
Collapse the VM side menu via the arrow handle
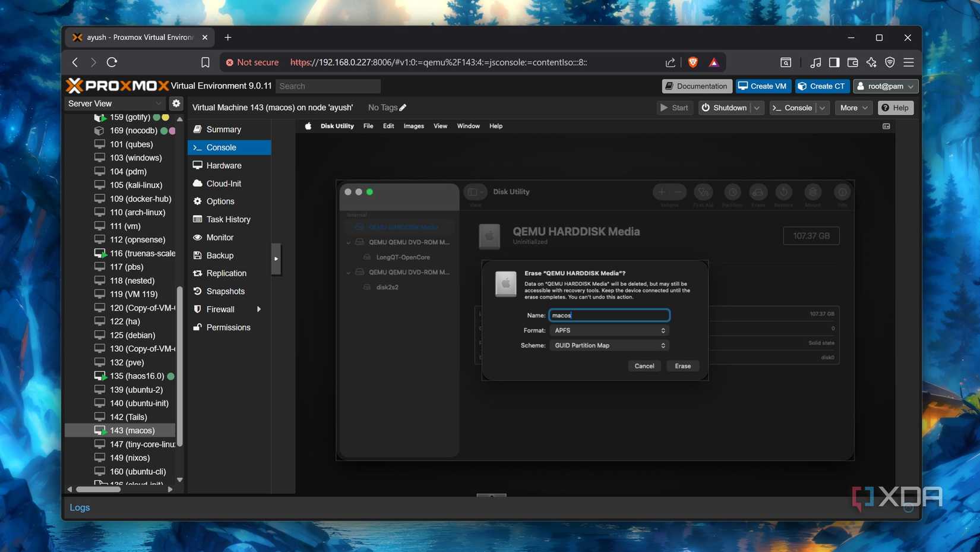coord(276,259)
